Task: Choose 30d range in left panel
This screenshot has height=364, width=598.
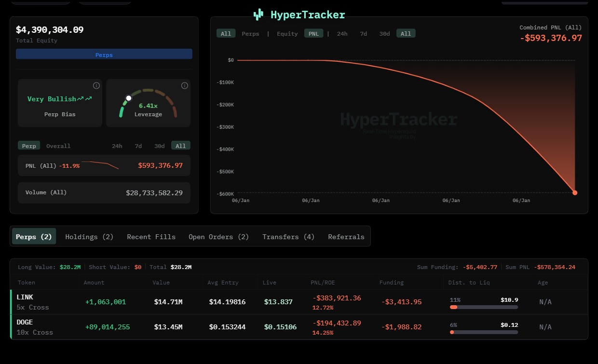Action: tap(159, 146)
